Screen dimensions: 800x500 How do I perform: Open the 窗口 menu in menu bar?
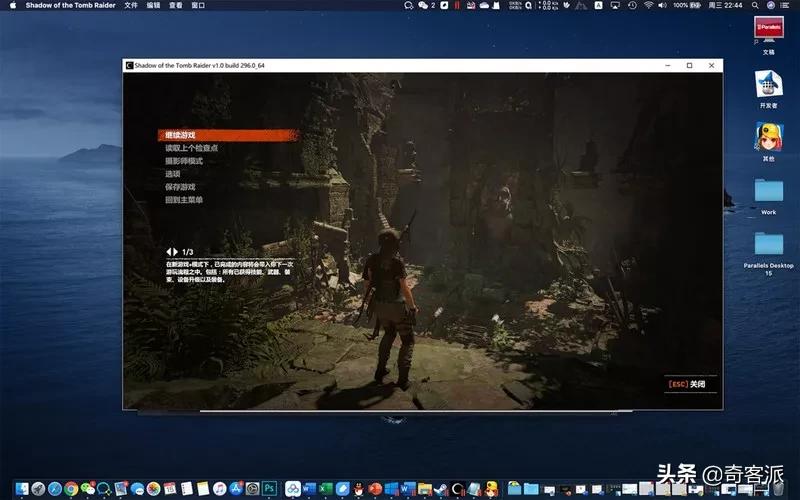198,5
